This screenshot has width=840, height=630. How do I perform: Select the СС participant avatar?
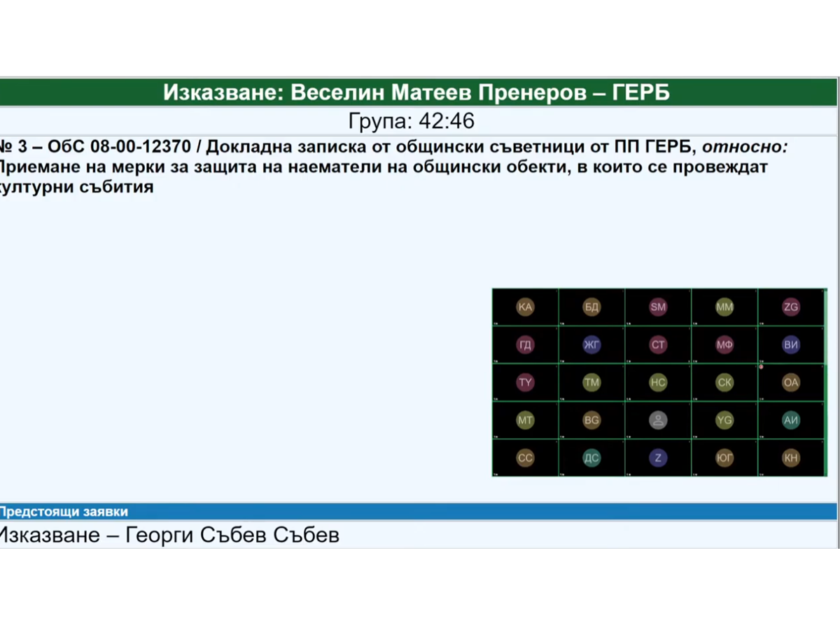click(x=525, y=458)
